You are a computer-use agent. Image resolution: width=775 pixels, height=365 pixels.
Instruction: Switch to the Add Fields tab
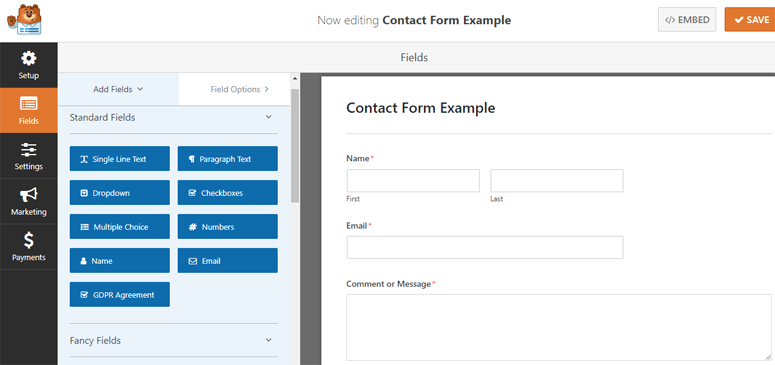[118, 90]
